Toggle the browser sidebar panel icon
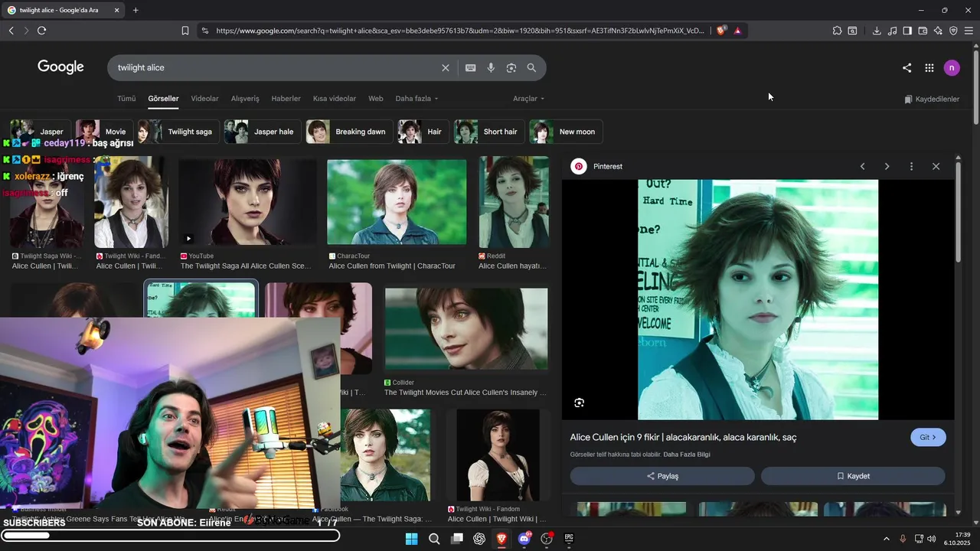The image size is (980, 551). click(x=907, y=31)
